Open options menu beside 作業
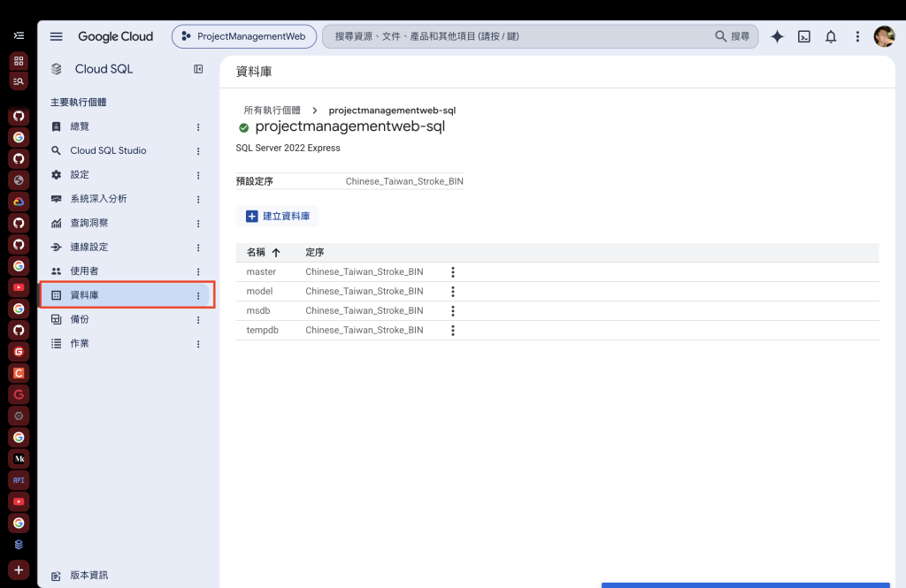The height and width of the screenshot is (588, 906). (x=198, y=344)
